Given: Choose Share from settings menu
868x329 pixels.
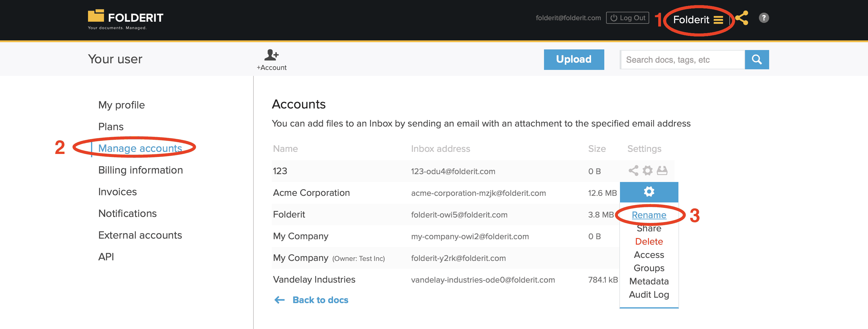Looking at the screenshot, I should 649,228.
